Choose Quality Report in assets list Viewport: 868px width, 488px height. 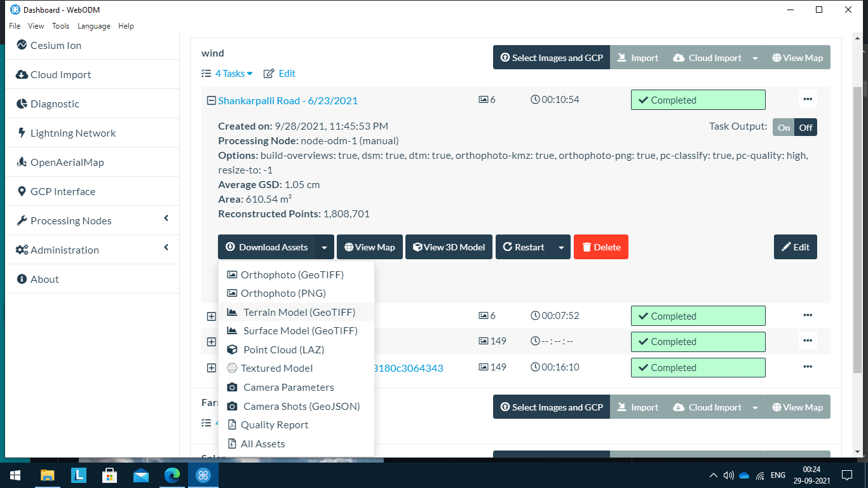[275, 425]
